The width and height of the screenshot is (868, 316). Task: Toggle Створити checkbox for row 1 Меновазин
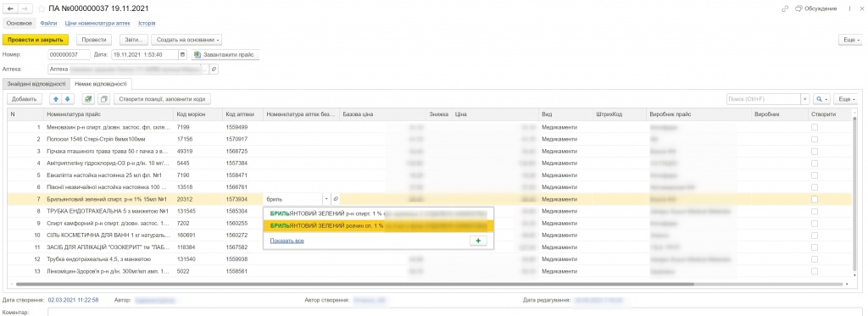[815, 127]
